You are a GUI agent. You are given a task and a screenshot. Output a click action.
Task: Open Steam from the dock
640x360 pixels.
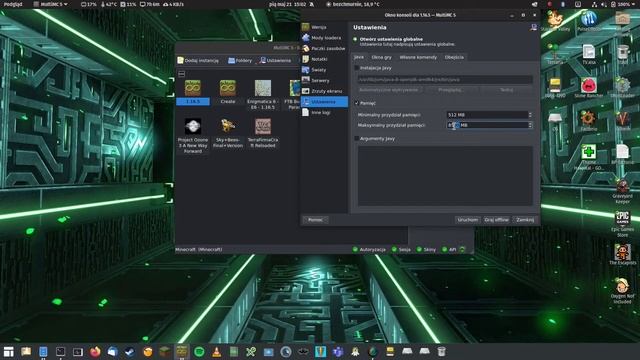click(130, 351)
